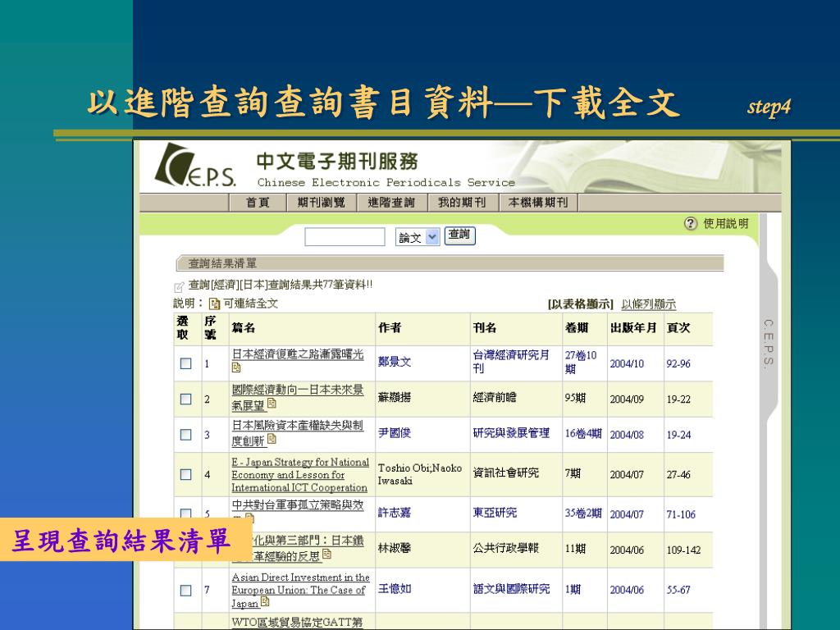Click page range 71-106
Viewport: 840px width, 630px height.
(681, 514)
